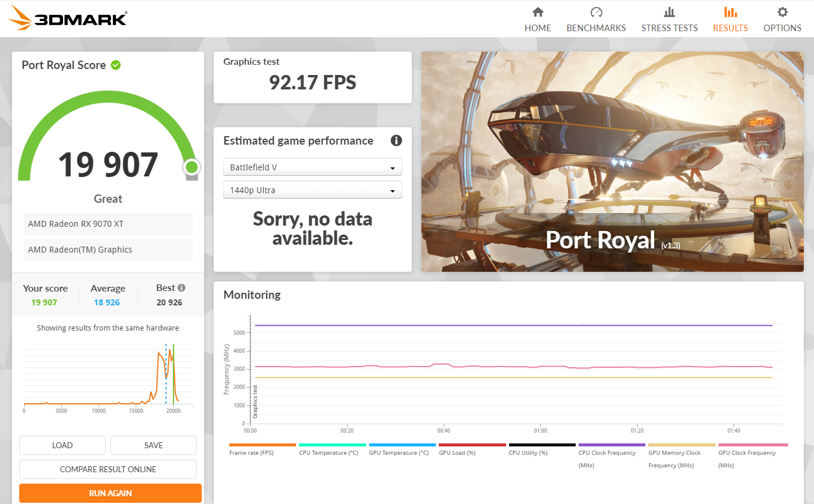Click the RUN AGAIN button
The image size is (814, 504).
109,493
